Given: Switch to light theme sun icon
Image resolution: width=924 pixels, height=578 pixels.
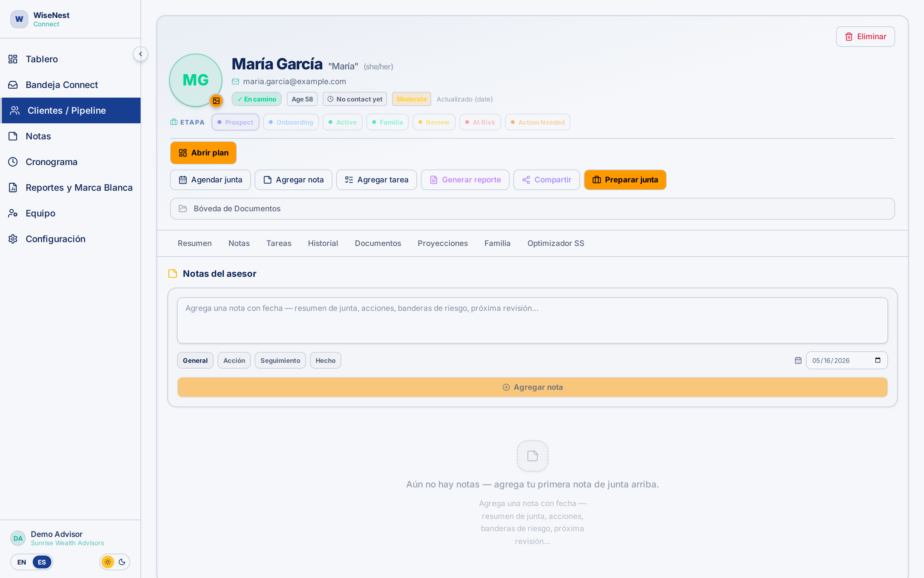Looking at the screenshot, I should 108,562.
